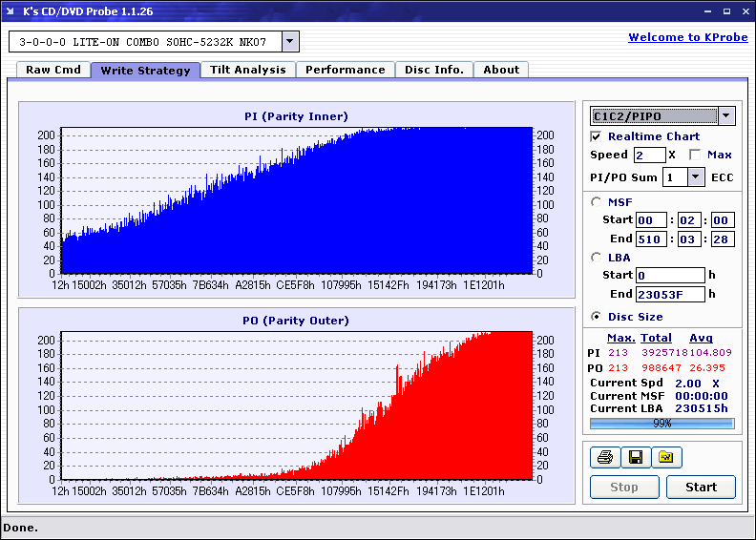Open the Performance tab
Image resolution: width=756 pixels, height=540 pixels.
(x=346, y=70)
